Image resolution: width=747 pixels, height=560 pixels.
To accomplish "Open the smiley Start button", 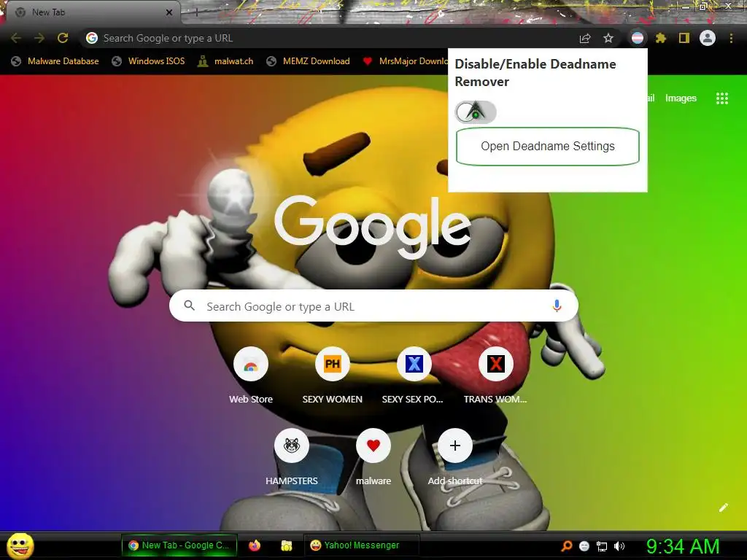I will point(20,545).
